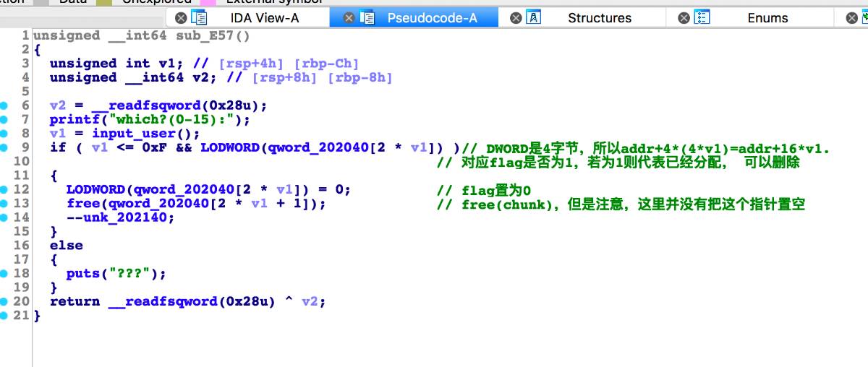Click the 'flag置为0' comment

pyautogui.click(x=485, y=190)
